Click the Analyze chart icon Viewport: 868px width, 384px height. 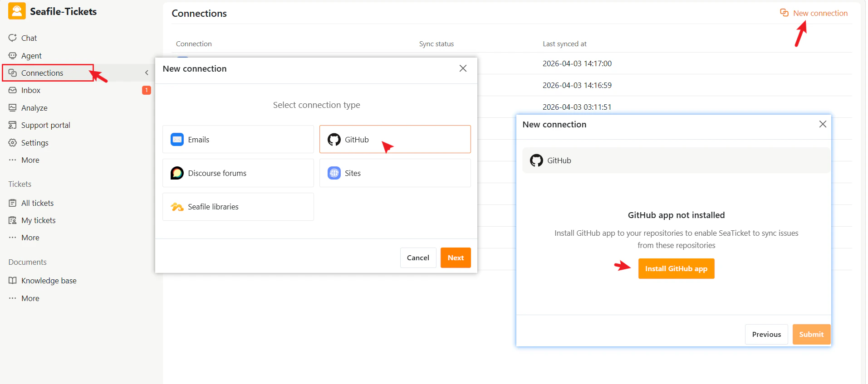click(x=13, y=108)
